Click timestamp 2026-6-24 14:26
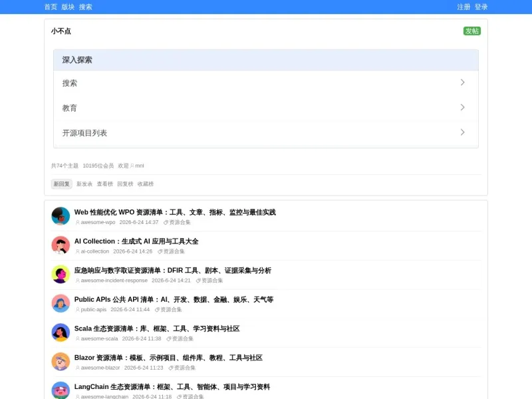The image size is (532, 399). [132, 251]
